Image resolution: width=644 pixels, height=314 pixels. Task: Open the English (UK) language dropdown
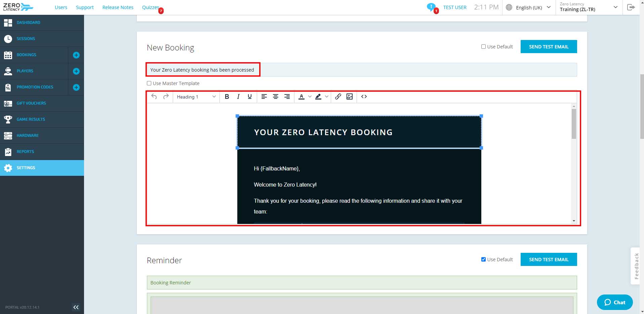(x=529, y=7)
